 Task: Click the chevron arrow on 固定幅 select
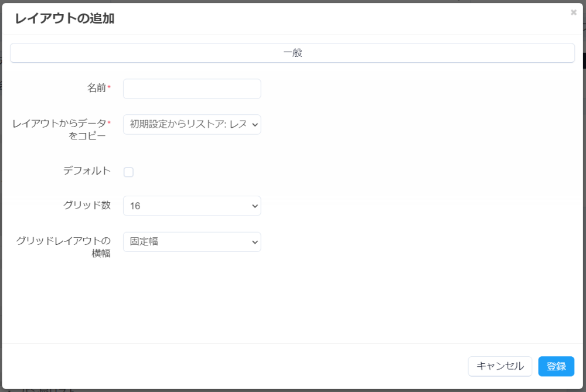(254, 241)
